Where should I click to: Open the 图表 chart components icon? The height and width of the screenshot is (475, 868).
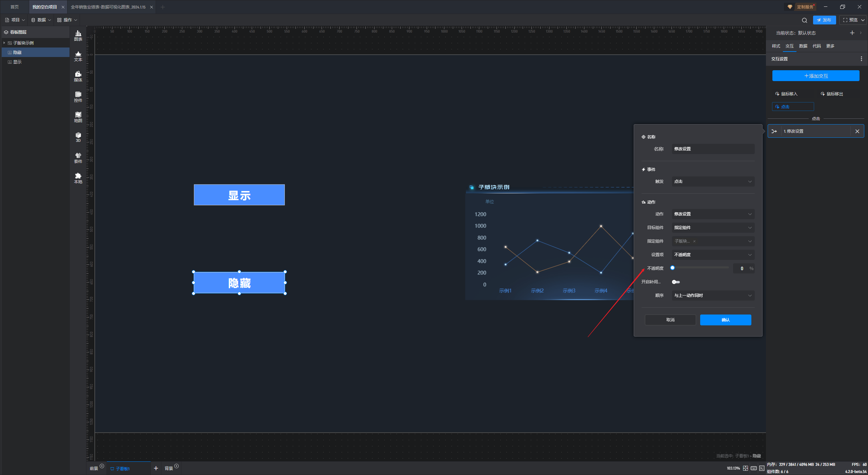78,35
